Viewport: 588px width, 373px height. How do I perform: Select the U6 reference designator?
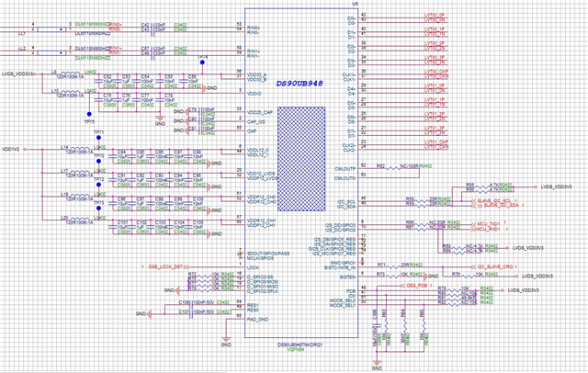click(355, 4)
